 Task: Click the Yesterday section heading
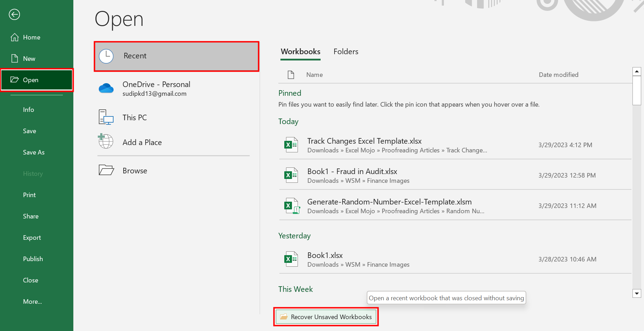pyautogui.click(x=294, y=236)
